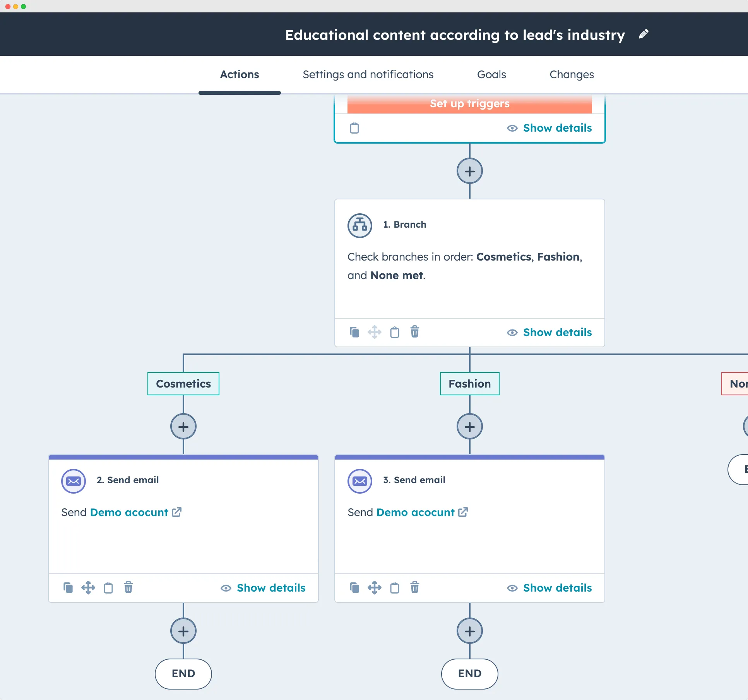Screen dimensions: 748x700
Task: Open Settings and notifications tab
Action: tap(368, 74)
